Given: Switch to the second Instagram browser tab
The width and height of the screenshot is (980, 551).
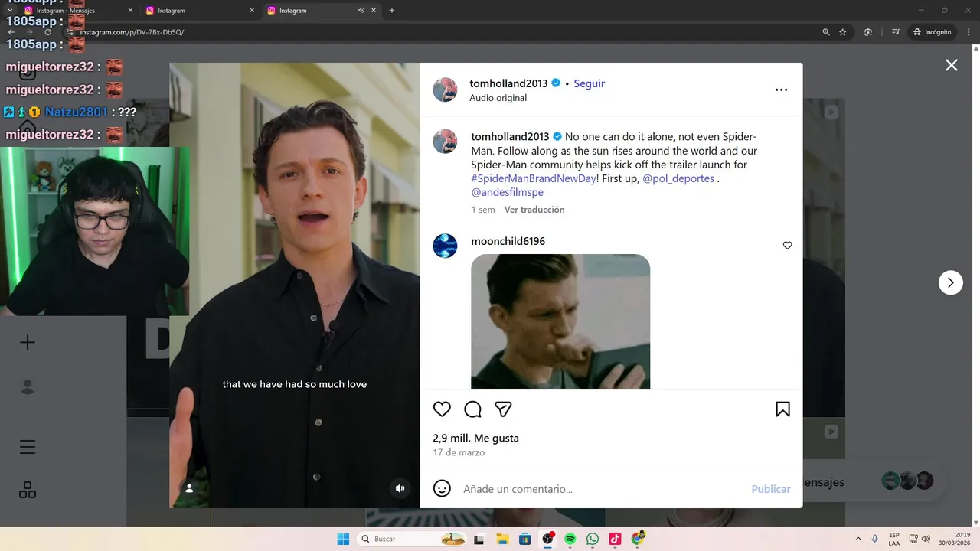Looking at the screenshot, I should click(201, 11).
